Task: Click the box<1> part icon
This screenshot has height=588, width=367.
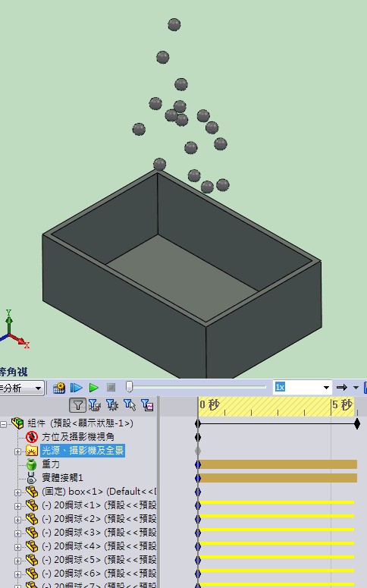Action: (32, 492)
